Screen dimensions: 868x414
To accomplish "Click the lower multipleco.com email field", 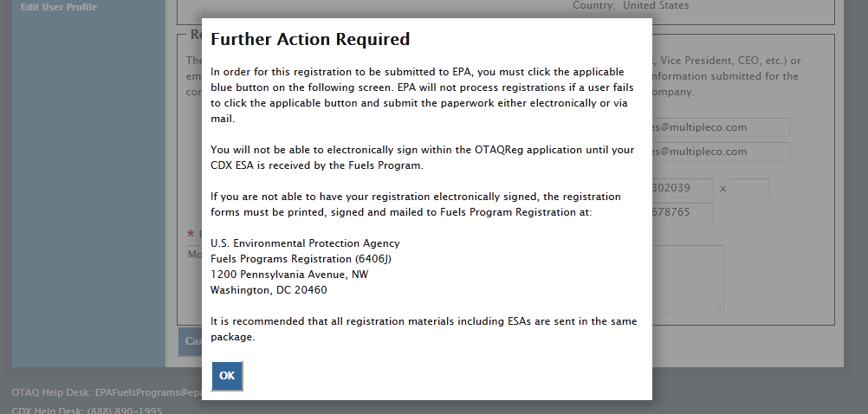I will (721, 151).
